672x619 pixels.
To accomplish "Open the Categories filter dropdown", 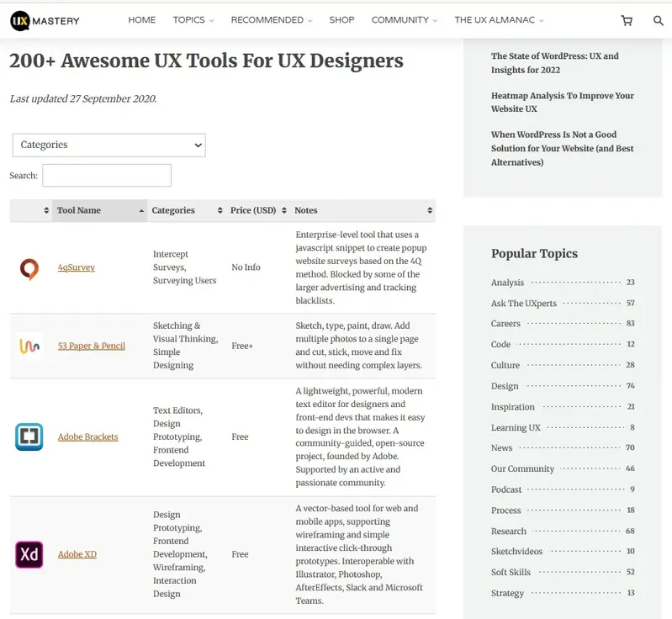I will pyautogui.click(x=108, y=145).
